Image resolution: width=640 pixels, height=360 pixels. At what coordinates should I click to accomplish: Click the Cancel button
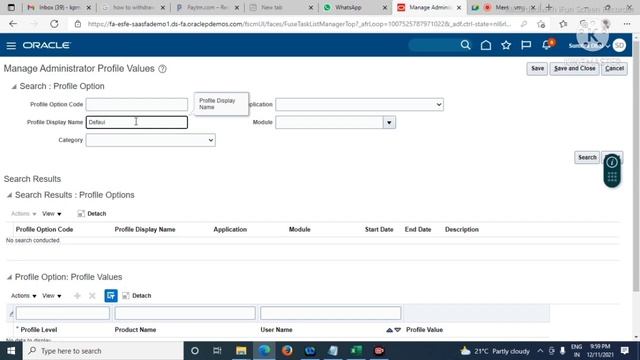point(614,69)
